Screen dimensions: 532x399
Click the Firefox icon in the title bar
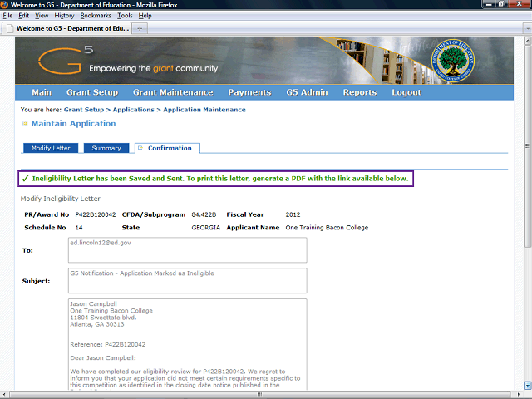coord(4,5)
